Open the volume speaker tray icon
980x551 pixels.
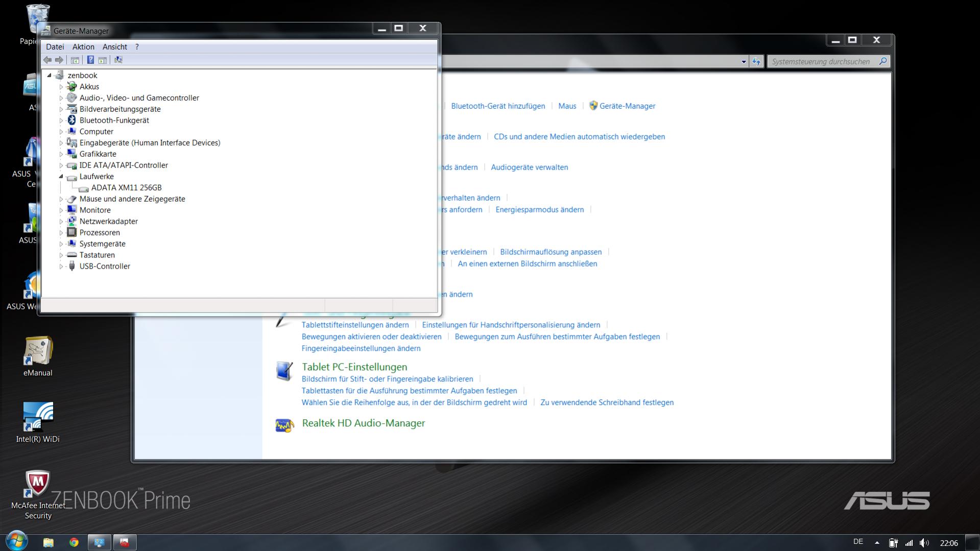(x=924, y=543)
